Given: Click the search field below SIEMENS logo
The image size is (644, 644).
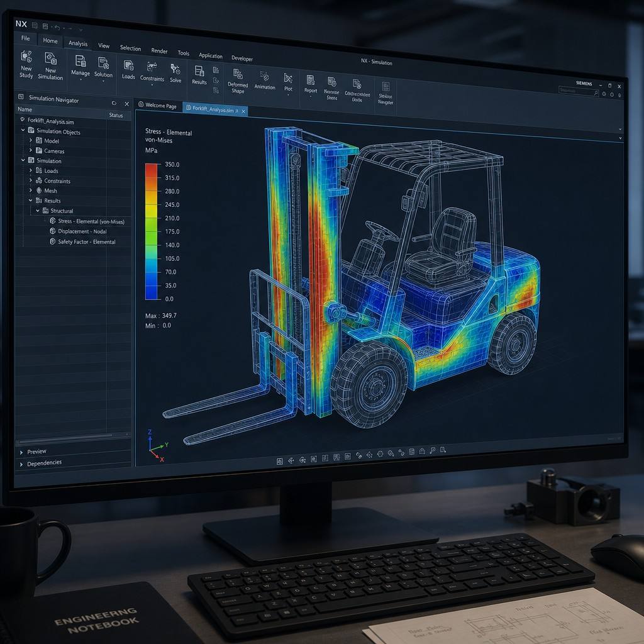Looking at the screenshot, I should point(579,91).
